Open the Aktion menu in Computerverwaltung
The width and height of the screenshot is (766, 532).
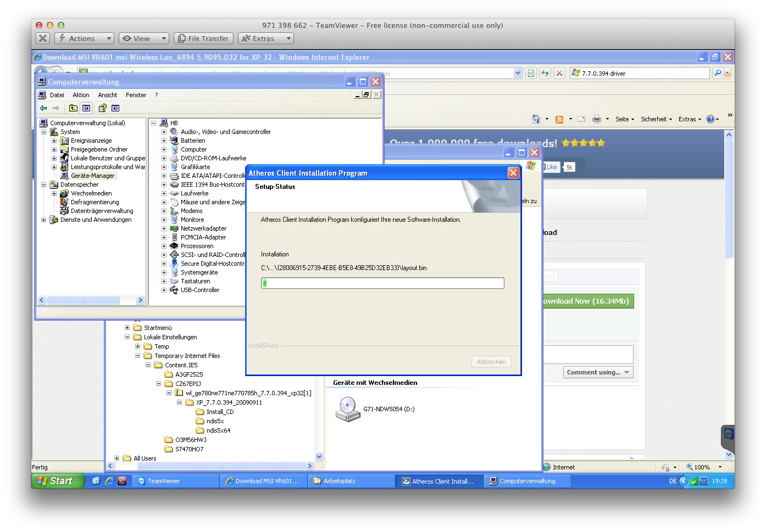(81, 95)
